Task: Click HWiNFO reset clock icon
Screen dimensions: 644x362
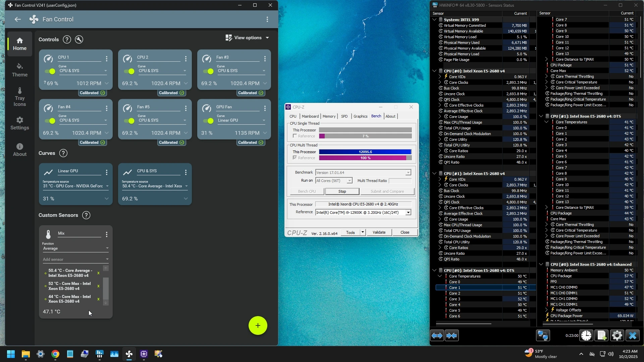Action: pos(586,336)
